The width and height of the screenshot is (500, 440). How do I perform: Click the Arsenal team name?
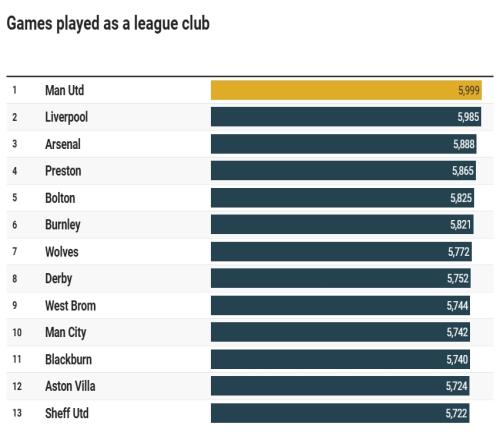point(63,144)
